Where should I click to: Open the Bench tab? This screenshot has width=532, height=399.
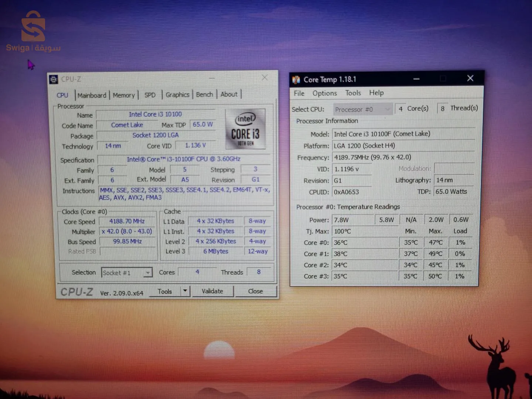[204, 95]
